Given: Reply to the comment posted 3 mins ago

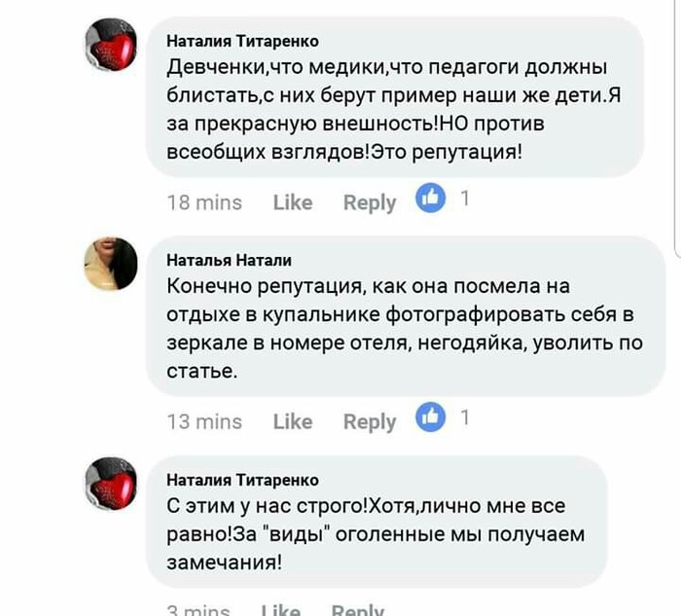Looking at the screenshot, I should pyautogui.click(x=357, y=610).
